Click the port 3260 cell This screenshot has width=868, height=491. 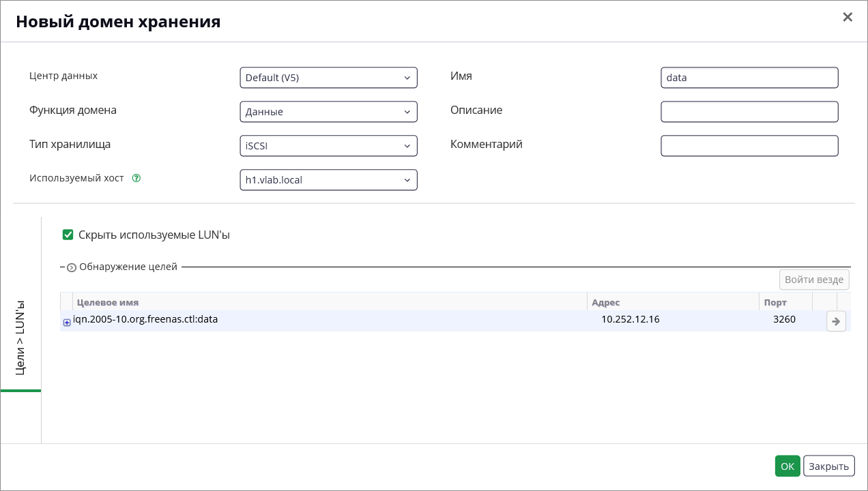tap(784, 318)
